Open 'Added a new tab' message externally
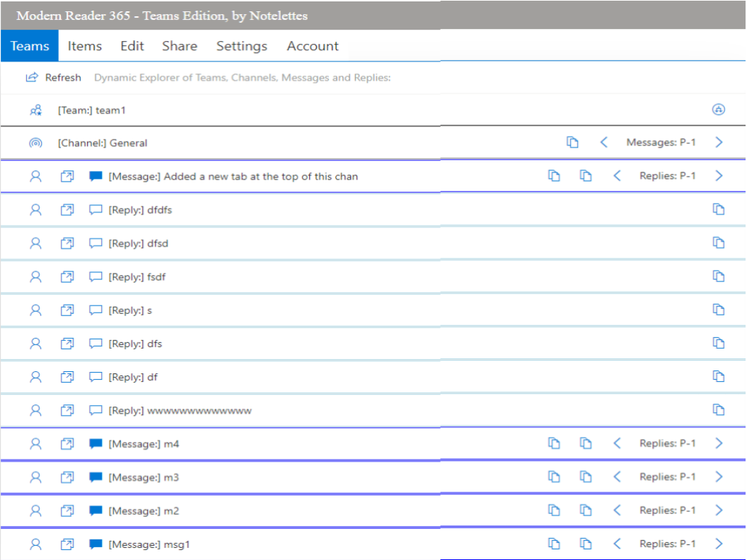Image resolution: width=747 pixels, height=560 pixels. [67, 176]
